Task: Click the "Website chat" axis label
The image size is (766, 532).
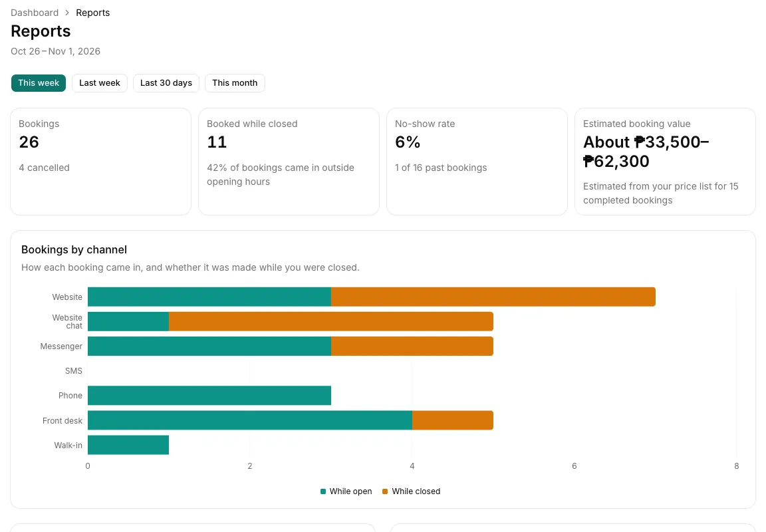Action: click(67, 321)
